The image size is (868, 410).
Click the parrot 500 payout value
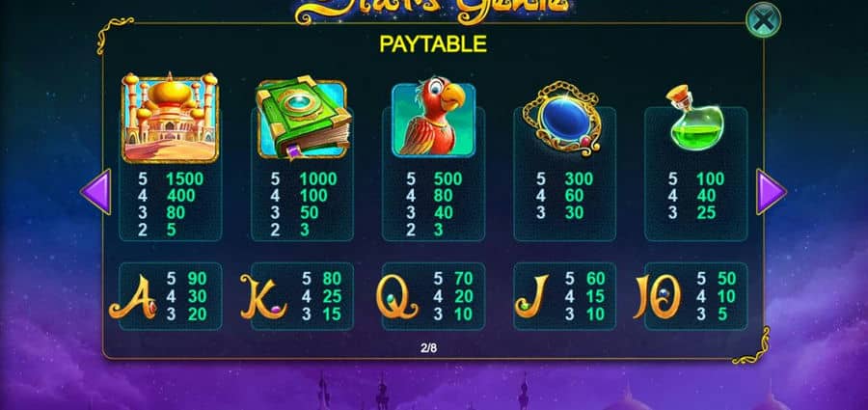pyautogui.click(x=448, y=179)
